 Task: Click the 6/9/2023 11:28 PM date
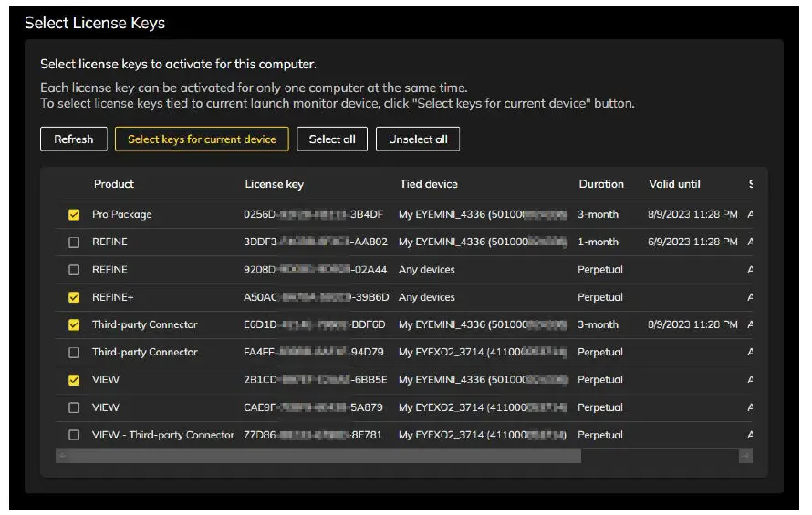click(x=692, y=242)
